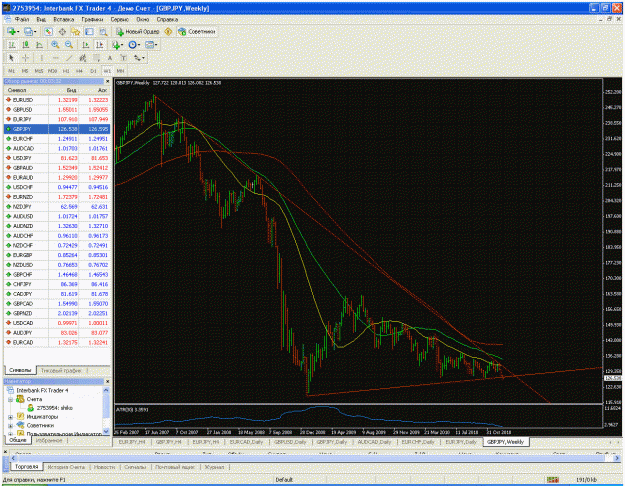This screenshot has width=625, height=486.
Task: Toggle chart shift icon
Action: (99, 45)
